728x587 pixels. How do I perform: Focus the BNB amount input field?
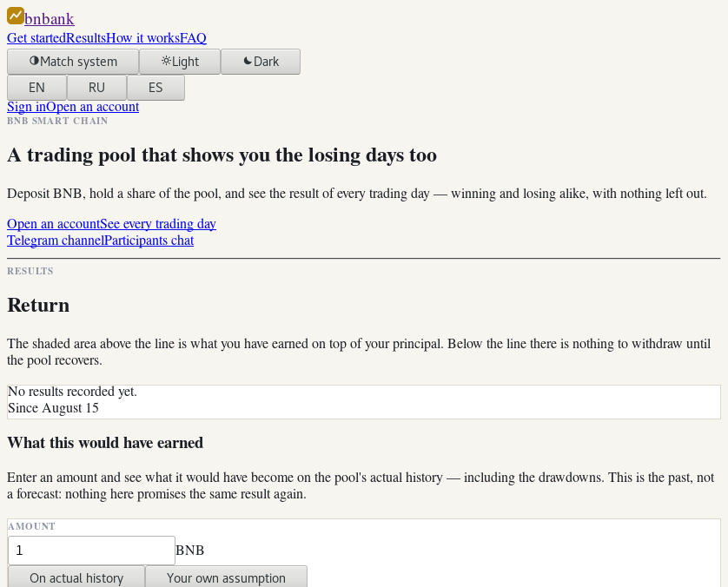click(x=91, y=551)
